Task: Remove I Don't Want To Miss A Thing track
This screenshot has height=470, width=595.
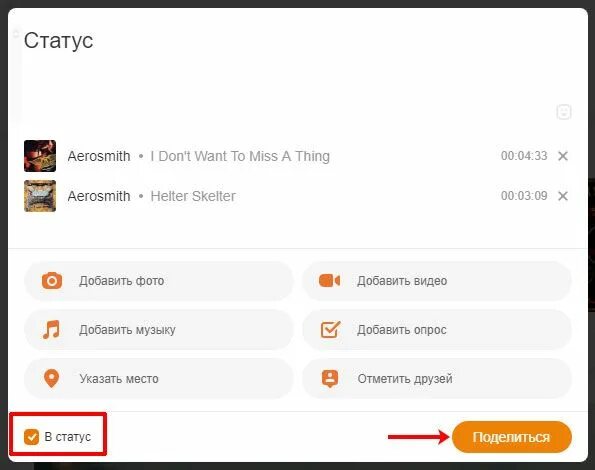Action: [563, 156]
